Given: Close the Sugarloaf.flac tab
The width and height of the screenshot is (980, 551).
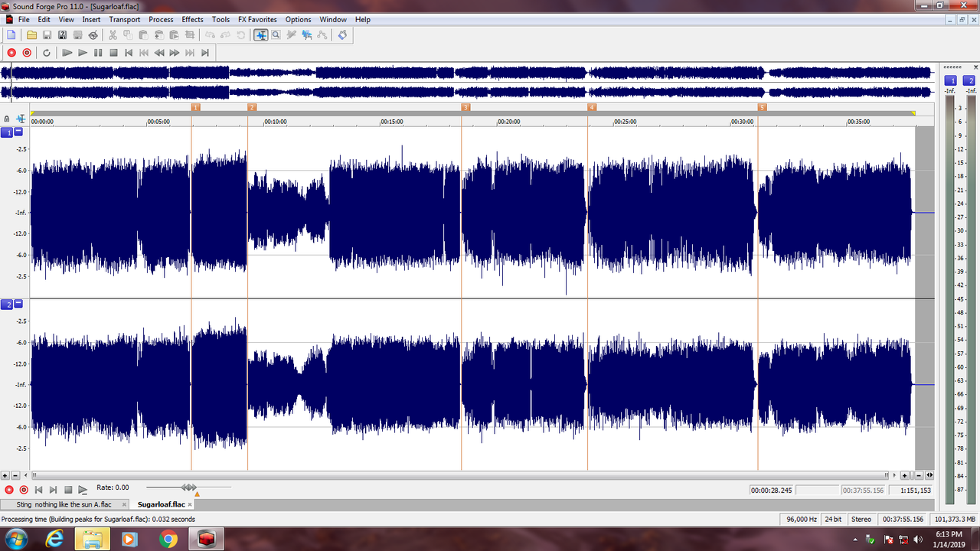Looking at the screenshot, I should [191, 504].
